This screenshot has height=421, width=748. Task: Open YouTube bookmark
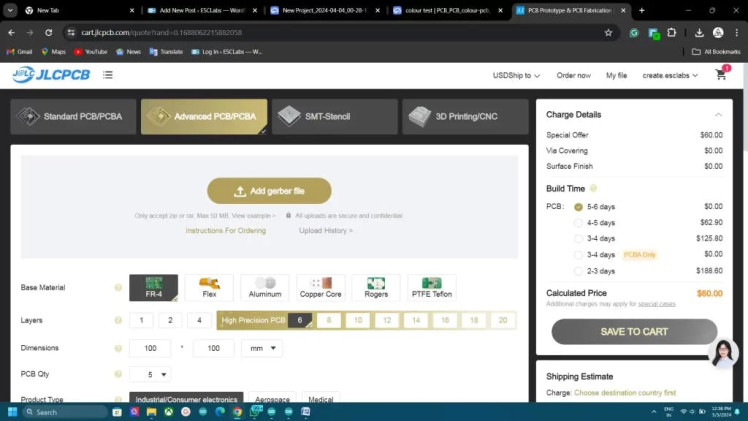click(x=91, y=51)
